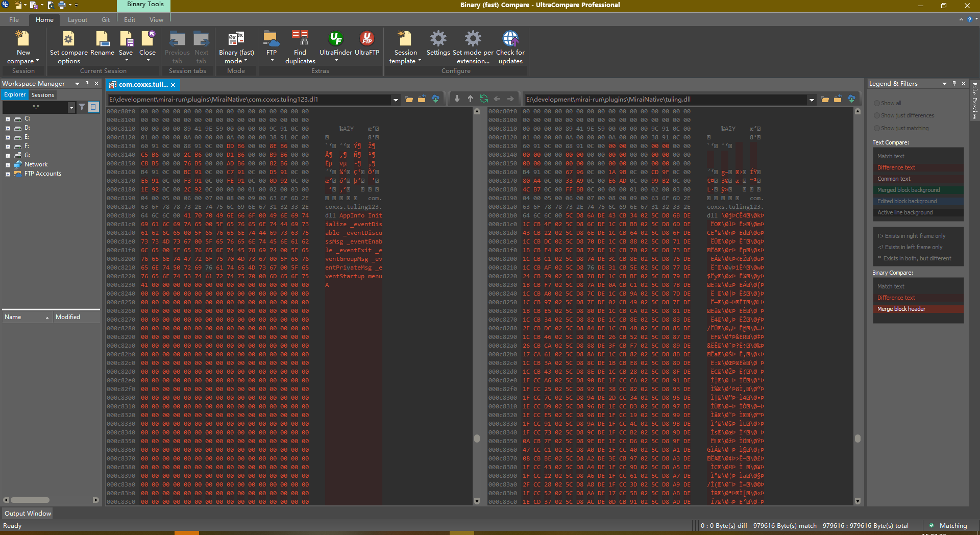The height and width of the screenshot is (535, 980).
Task: Open the File menu
Action: [x=14, y=20]
